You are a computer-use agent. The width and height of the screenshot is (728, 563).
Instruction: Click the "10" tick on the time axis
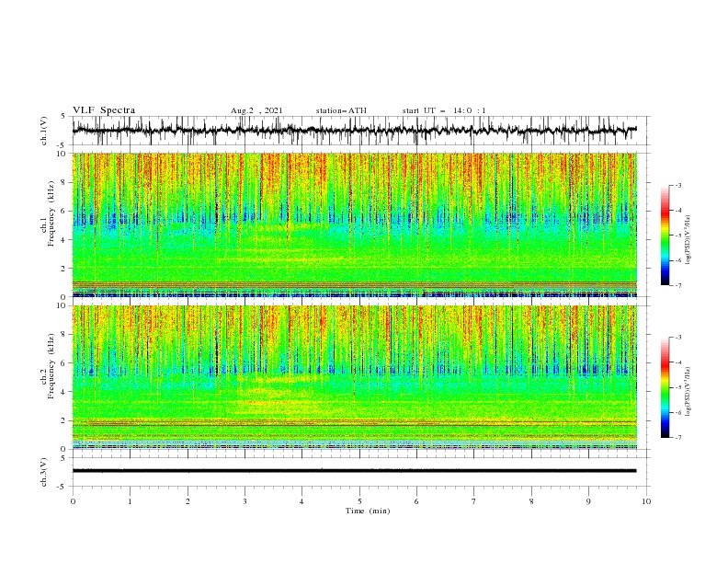click(x=646, y=501)
